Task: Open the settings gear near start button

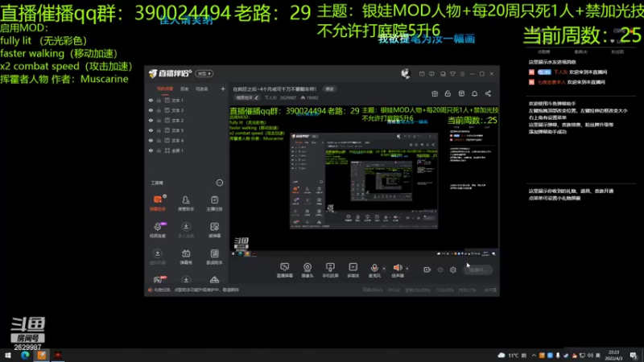Action: click(x=453, y=269)
